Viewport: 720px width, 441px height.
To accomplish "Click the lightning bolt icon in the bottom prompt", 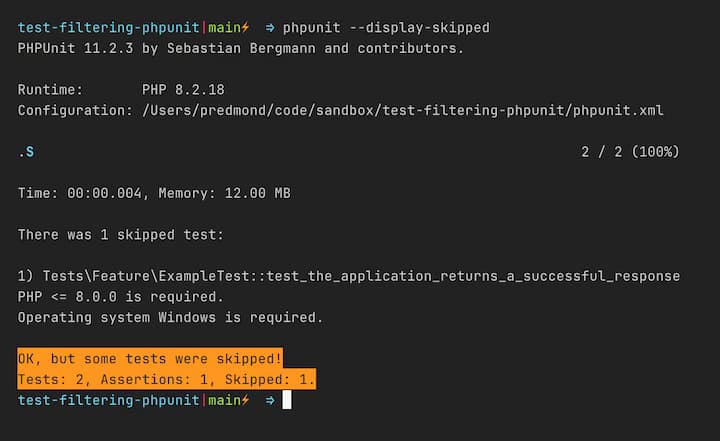I will [245, 400].
